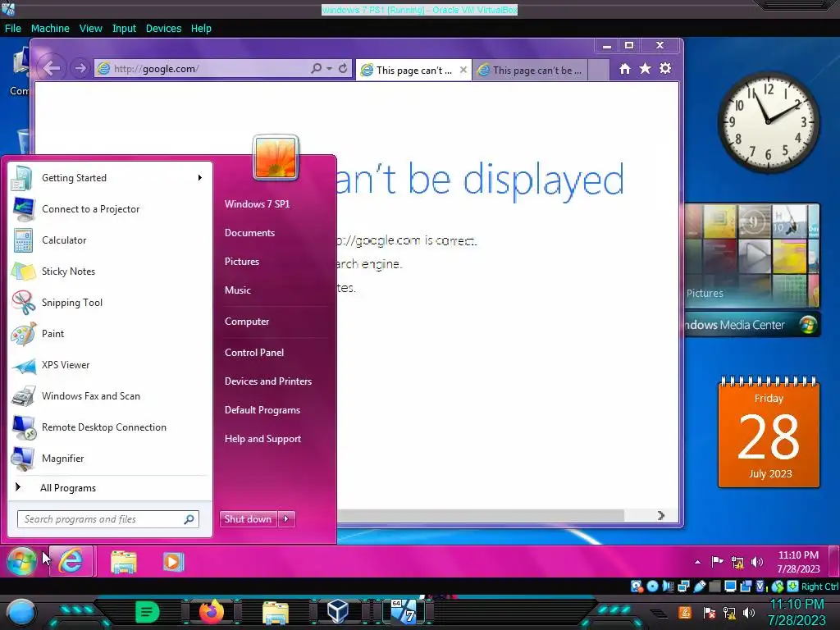This screenshot has height=630, width=840.
Task: Click the guest volume speaker icon
Action: tap(756, 562)
